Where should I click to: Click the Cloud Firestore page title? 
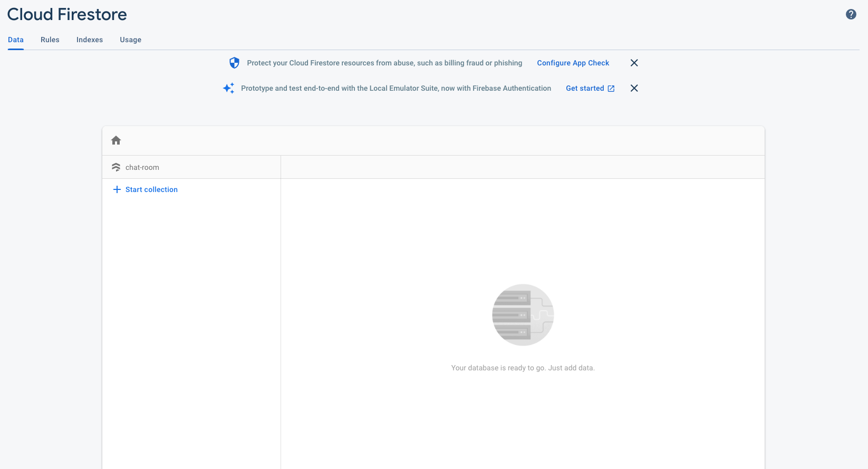67,14
